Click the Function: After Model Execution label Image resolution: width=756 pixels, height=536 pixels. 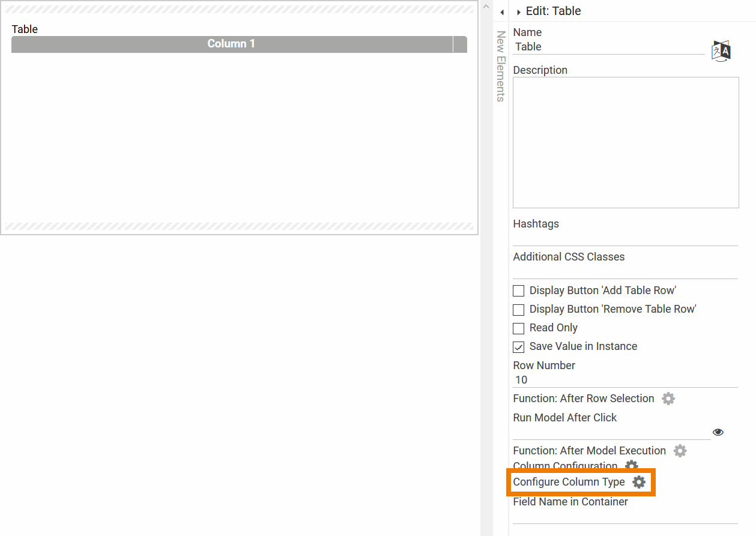(x=589, y=451)
